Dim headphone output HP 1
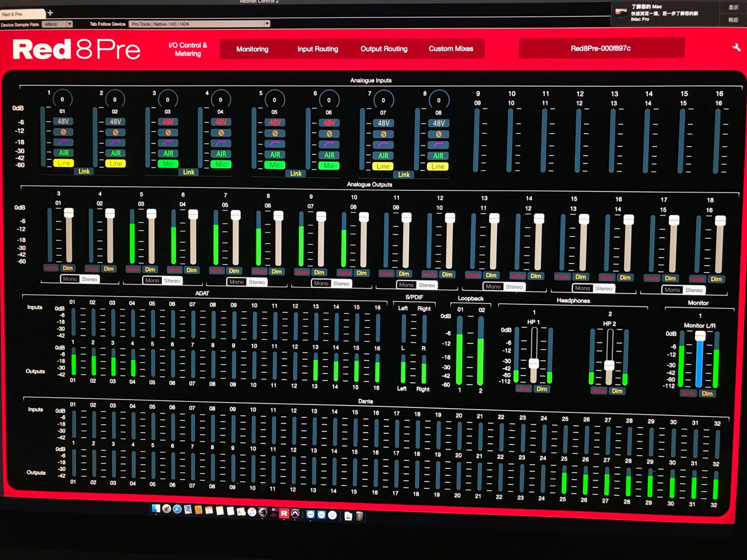This screenshot has width=747, height=560. tap(542, 389)
